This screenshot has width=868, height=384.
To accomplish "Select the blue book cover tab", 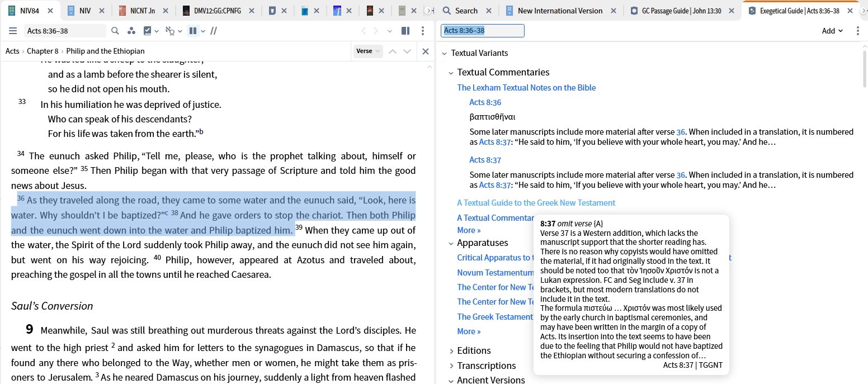I will click(x=304, y=11).
